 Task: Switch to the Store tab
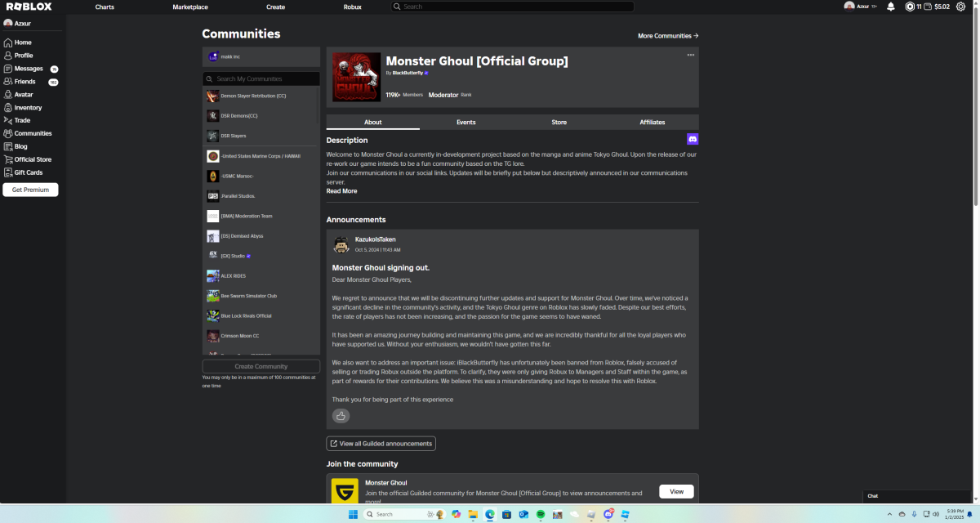pyautogui.click(x=559, y=122)
